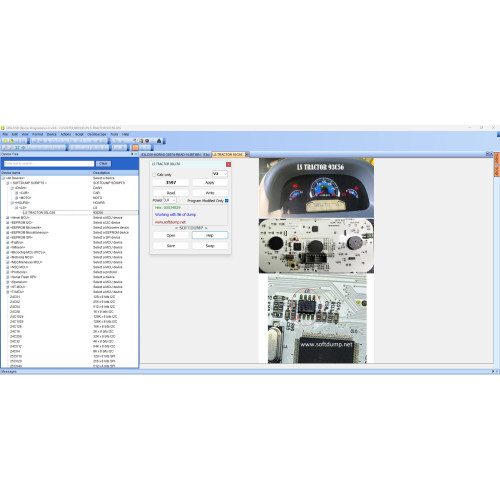Open the Edit menu
Screen dimensions: 500x500
click(x=15, y=134)
